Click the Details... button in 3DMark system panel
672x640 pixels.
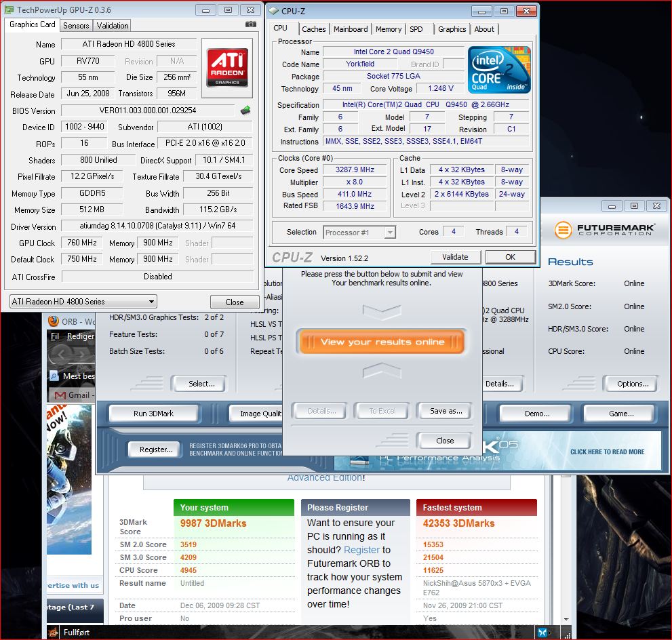point(502,384)
